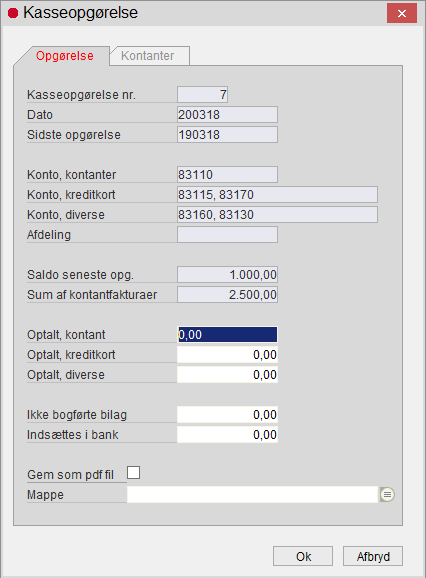Select the Opgørelse tab
This screenshot has width=426, height=578.
pyautogui.click(x=64, y=56)
